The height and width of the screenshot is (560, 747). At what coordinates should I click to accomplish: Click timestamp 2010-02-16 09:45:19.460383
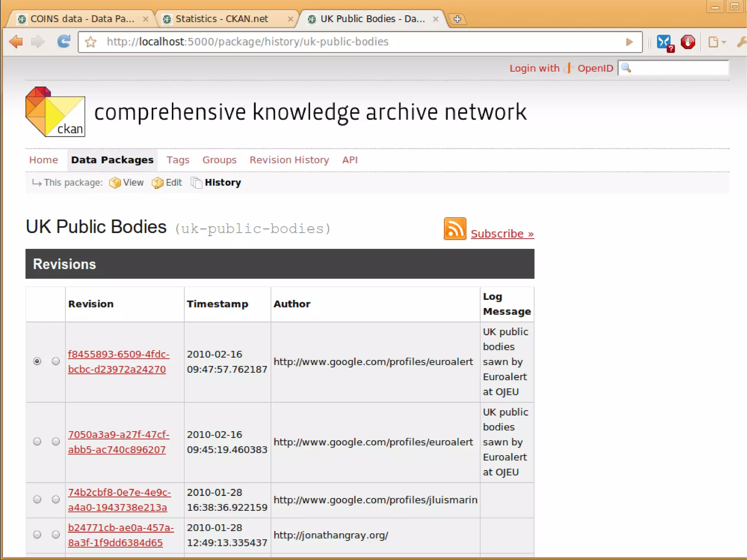pos(227,442)
